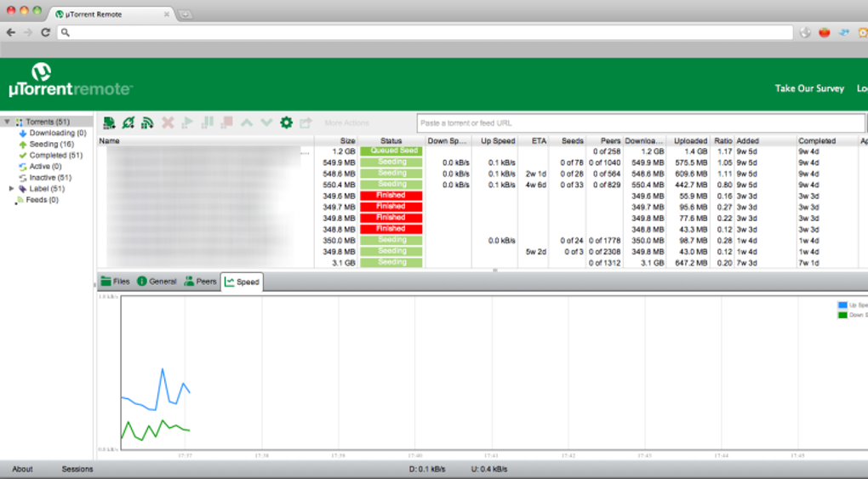Select the Speed tab
This screenshot has width=868, height=479.
tap(242, 282)
